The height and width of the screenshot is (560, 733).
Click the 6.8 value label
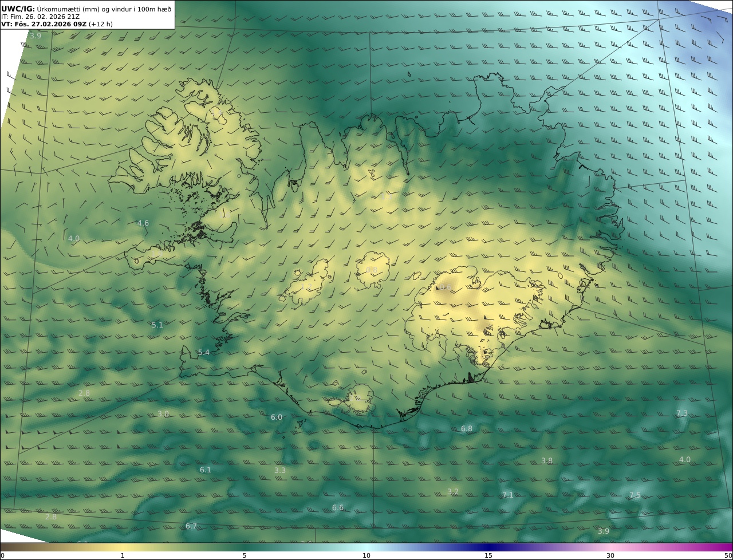click(467, 429)
